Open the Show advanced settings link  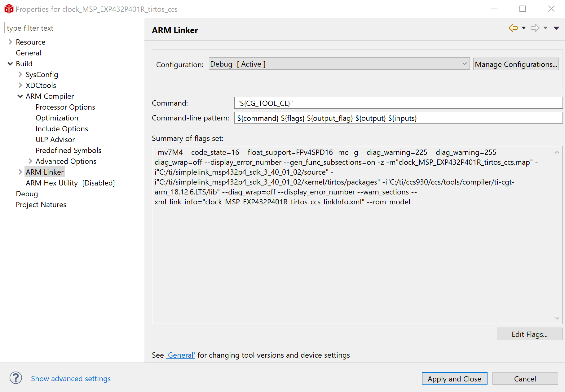(x=71, y=378)
